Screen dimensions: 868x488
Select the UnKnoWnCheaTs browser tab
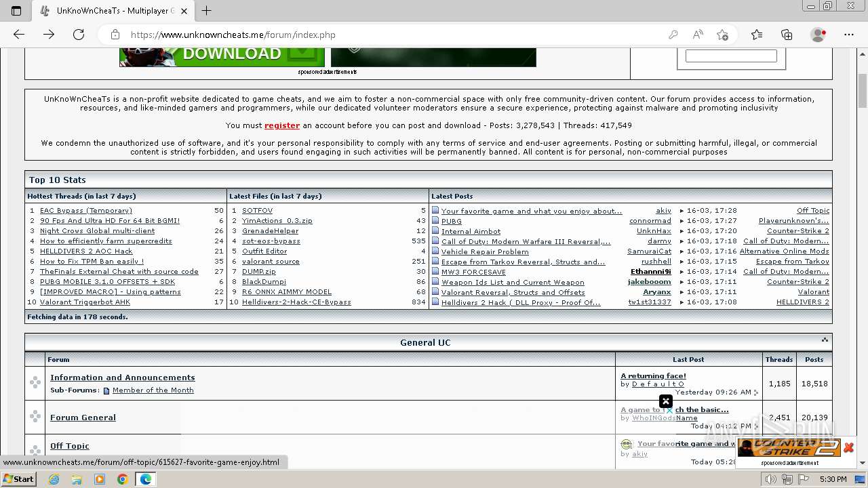[x=114, y=11]
